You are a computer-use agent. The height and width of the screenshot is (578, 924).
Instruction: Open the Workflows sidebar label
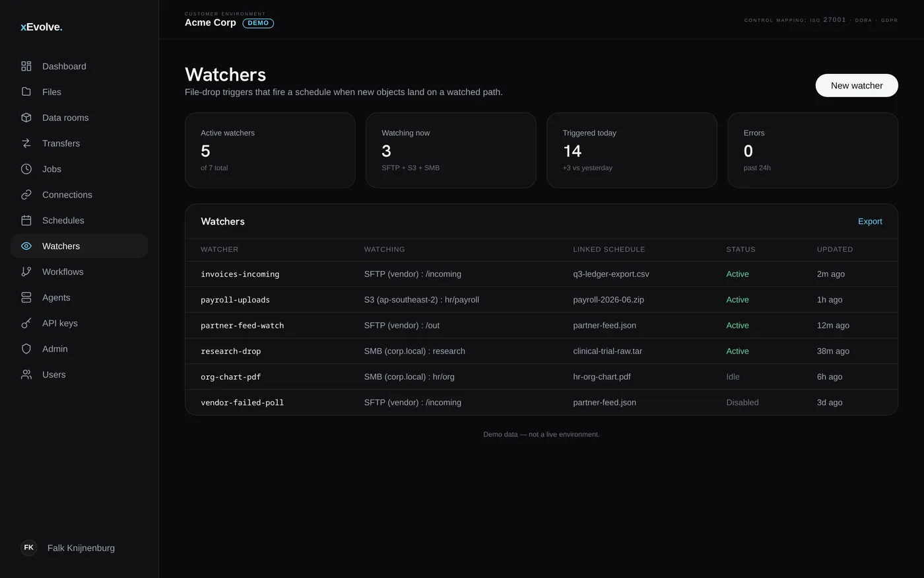click(x=63, y=272)
